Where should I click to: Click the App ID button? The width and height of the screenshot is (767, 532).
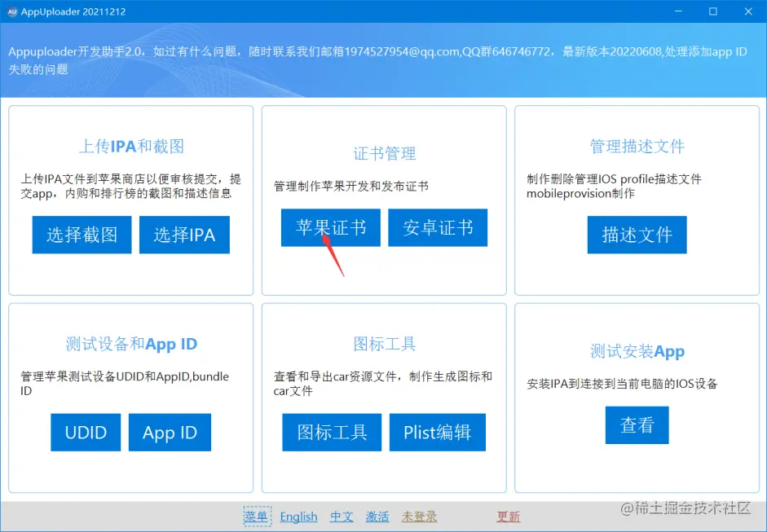tap(170, 433)
